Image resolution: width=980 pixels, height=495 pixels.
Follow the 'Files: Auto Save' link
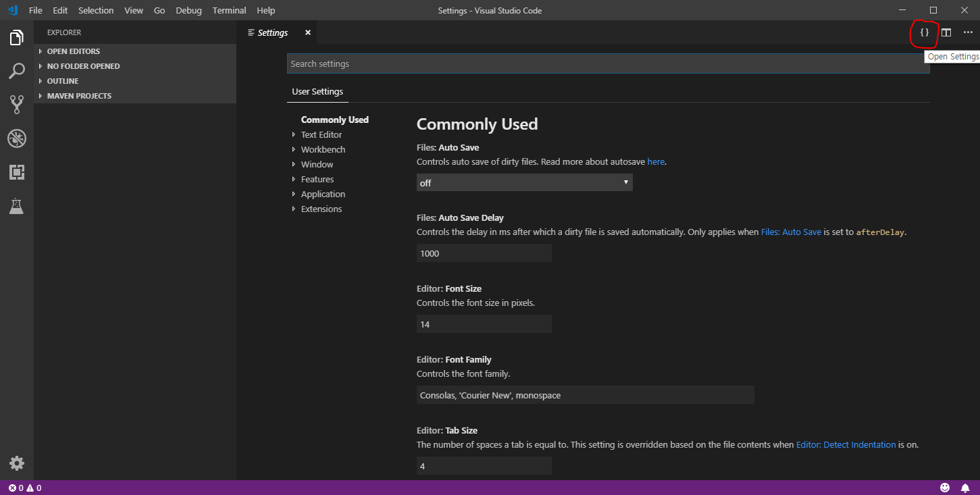[791, 232]
